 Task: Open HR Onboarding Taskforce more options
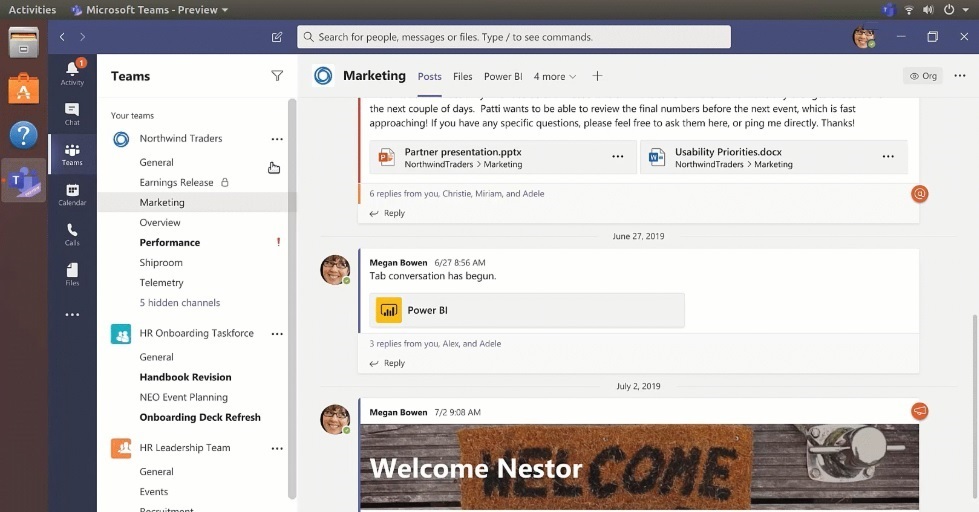pyautogui.click(x=277, y=334)
